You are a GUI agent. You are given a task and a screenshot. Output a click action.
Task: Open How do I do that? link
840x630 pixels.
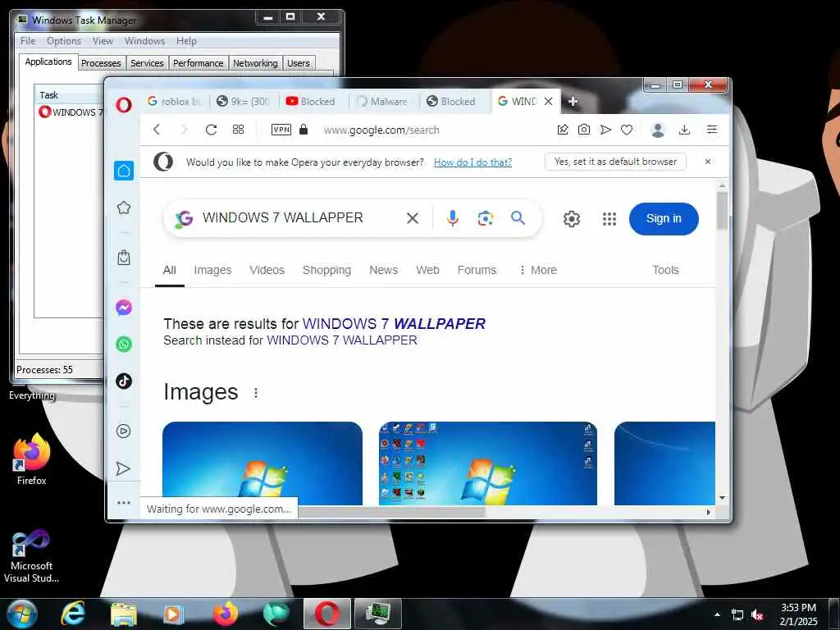click(x=472, y=162)
